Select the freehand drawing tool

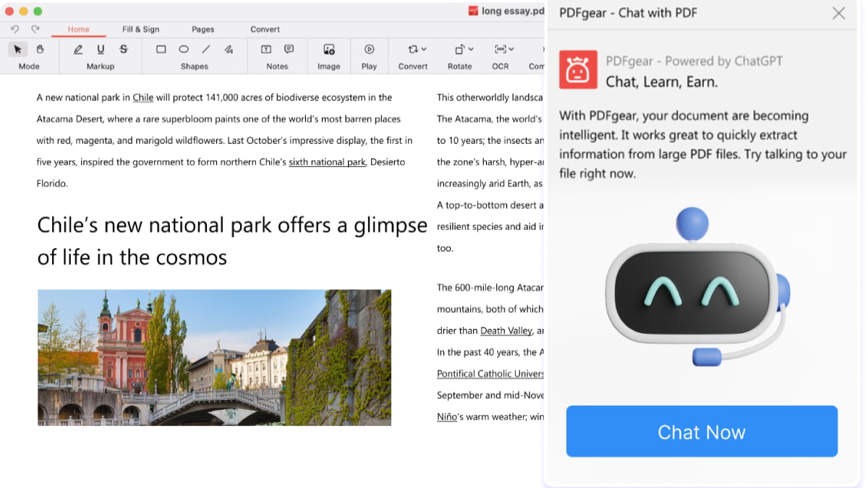click(229, 49)
